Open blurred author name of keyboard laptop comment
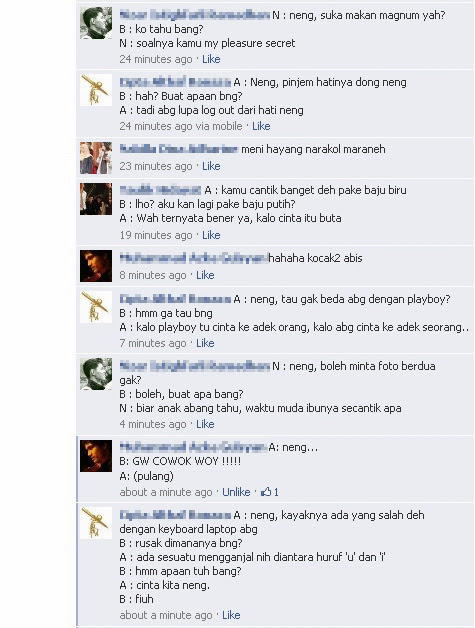This screenshot has width=475, height=628. pyautogui.click(x=175, y=515)
